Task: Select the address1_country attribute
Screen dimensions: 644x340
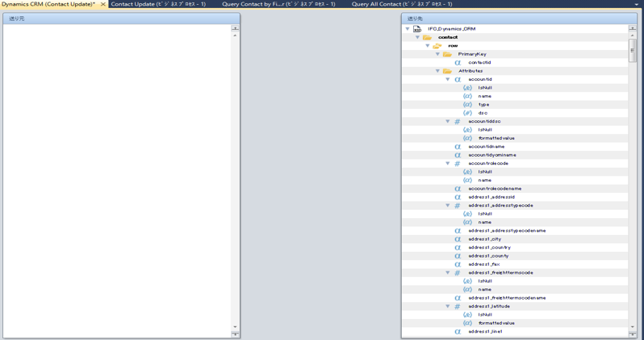Action: click(x=489, y=248)
